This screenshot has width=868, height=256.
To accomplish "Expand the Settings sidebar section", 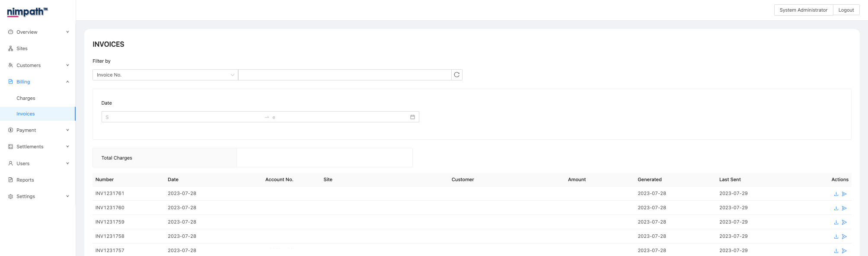I will [38, 196].
